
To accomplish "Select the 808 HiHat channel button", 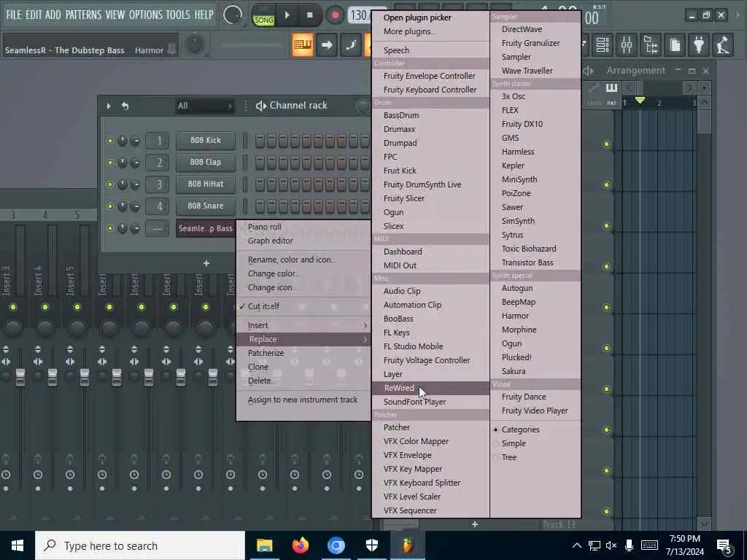I will pyautogui.click(x=205, y=184).
